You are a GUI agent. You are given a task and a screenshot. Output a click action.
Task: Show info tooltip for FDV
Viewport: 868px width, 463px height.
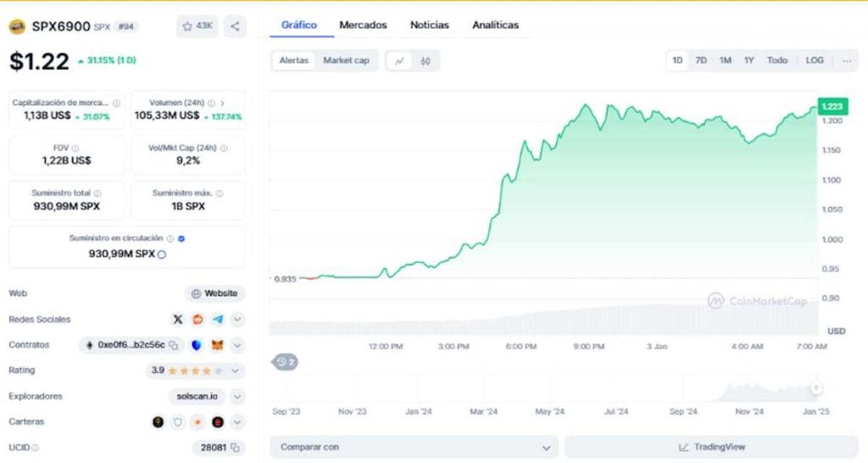click(75, 148)
